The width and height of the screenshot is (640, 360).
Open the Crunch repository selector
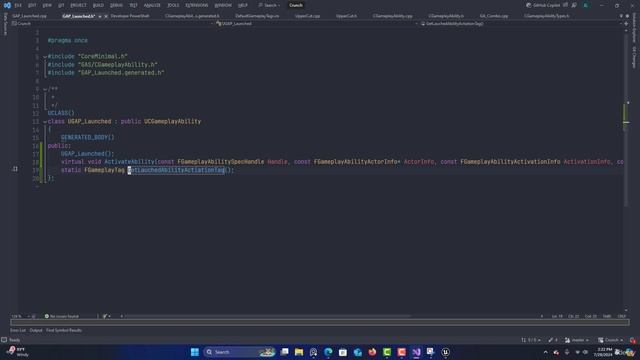(x=611, y=340)
